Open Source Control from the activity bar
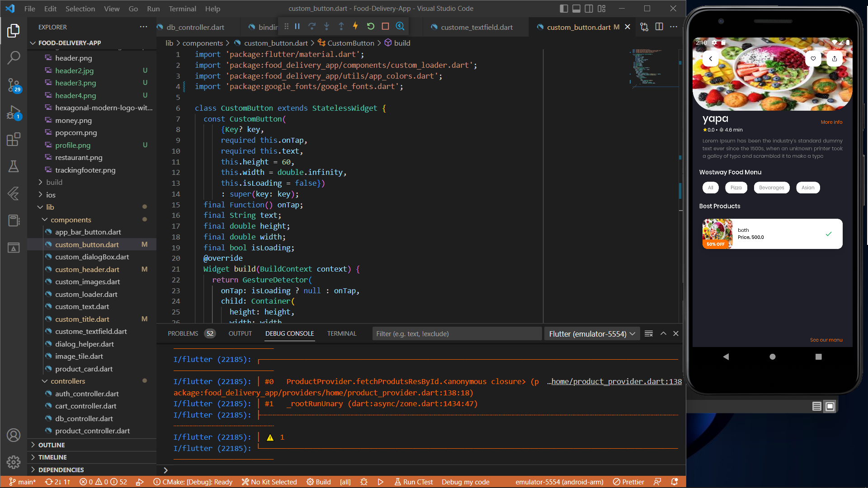 coord(14,85)
